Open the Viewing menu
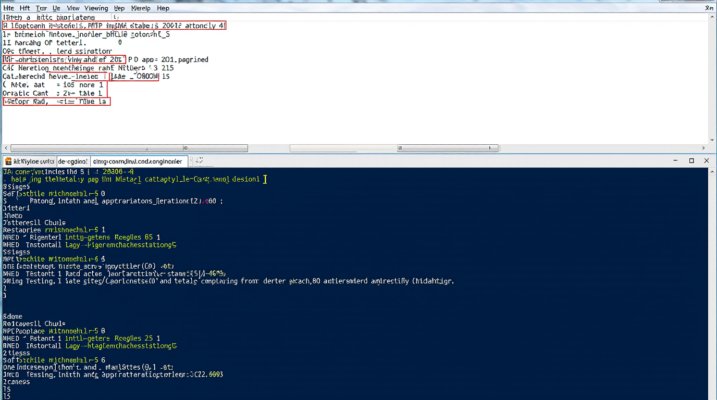Screen dimensions: 717x400 [x=96, y=8]
